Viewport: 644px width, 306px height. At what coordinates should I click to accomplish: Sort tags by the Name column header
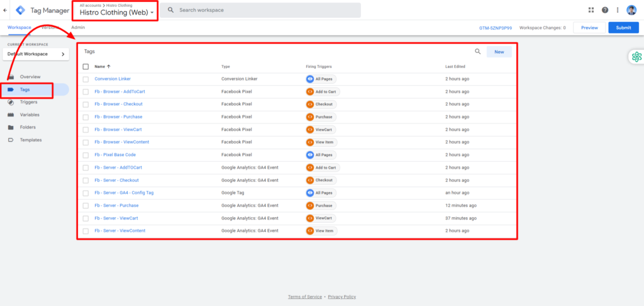click(x=102, y=66)
